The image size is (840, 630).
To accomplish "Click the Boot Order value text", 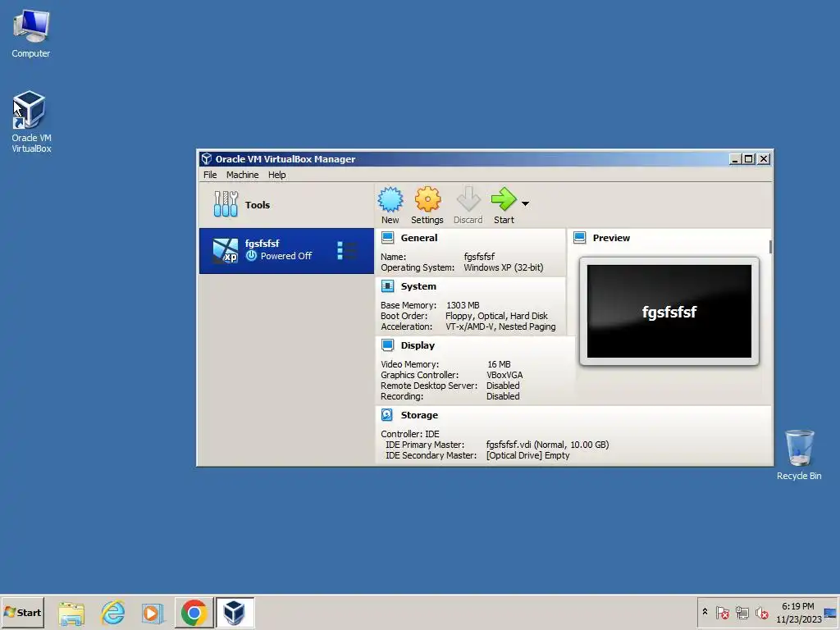I will pyautogui.click(x=496, y=316).
